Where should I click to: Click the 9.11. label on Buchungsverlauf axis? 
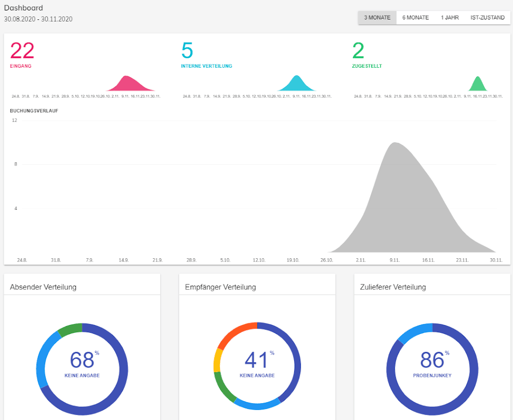(394, 260)
